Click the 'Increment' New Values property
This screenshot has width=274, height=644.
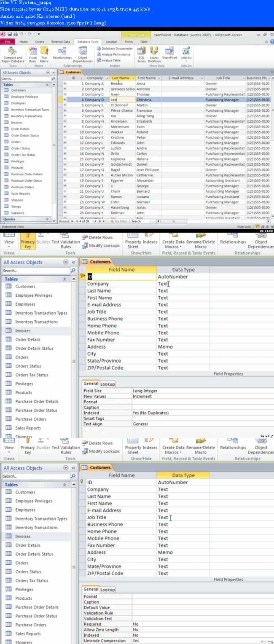142,396
